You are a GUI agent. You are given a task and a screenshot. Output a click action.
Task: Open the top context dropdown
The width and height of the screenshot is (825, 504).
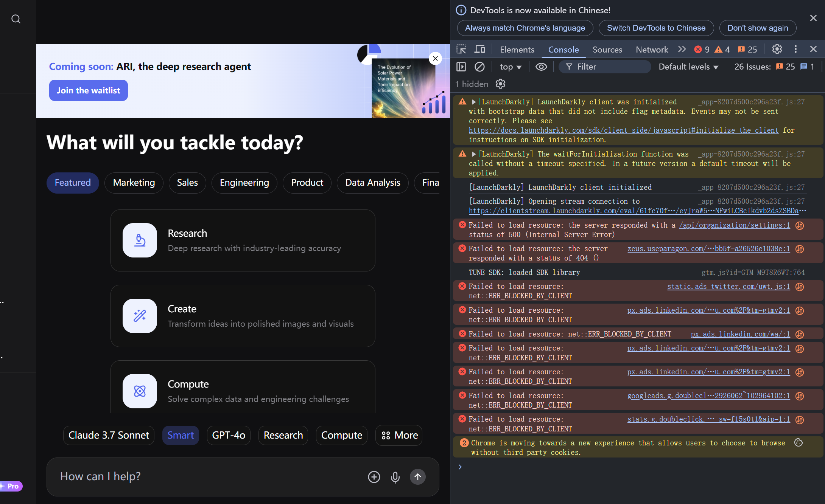(511, 67)
